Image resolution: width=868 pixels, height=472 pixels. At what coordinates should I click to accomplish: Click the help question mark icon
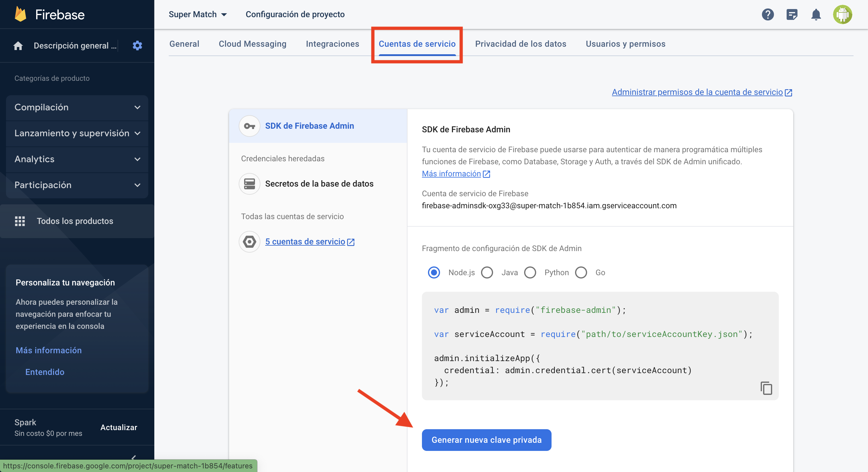[768, 14]
